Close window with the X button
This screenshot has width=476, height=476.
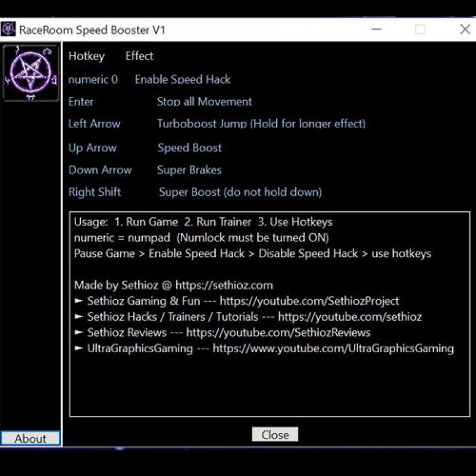[465, 29]
